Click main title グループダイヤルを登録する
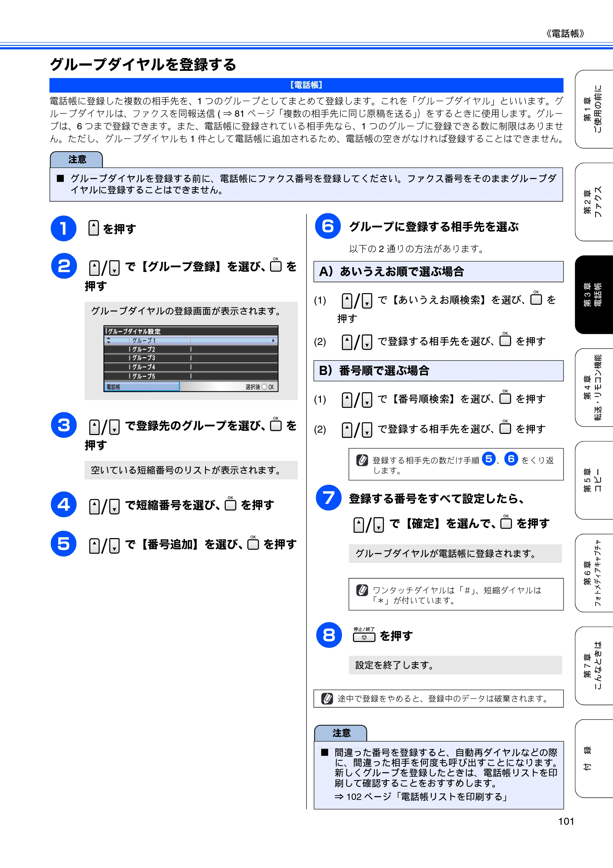 (x=143, y=64)
